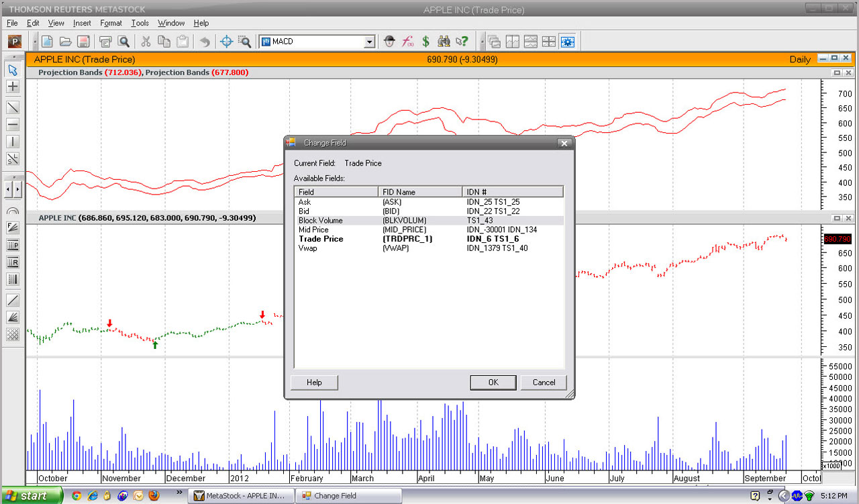Click the Print icon in the toolbar
The height and width of the screenshot is (504, 859).
(105, 42)
